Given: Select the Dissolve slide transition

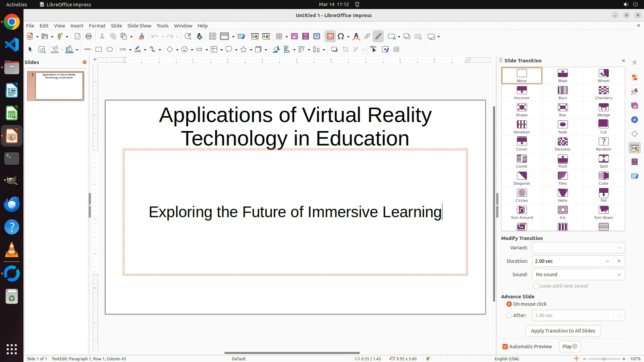Looking at the screenshot, I should (562, 143).
